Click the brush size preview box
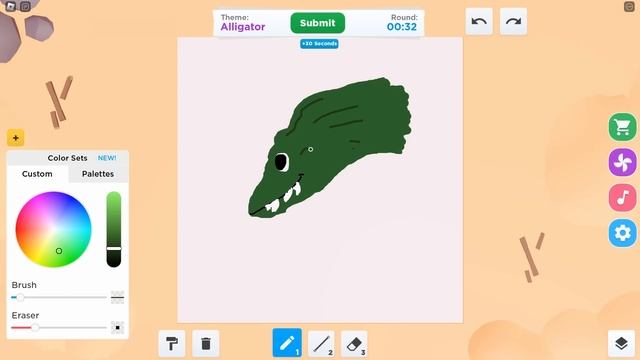640x360 pixels. coord(118,297)
